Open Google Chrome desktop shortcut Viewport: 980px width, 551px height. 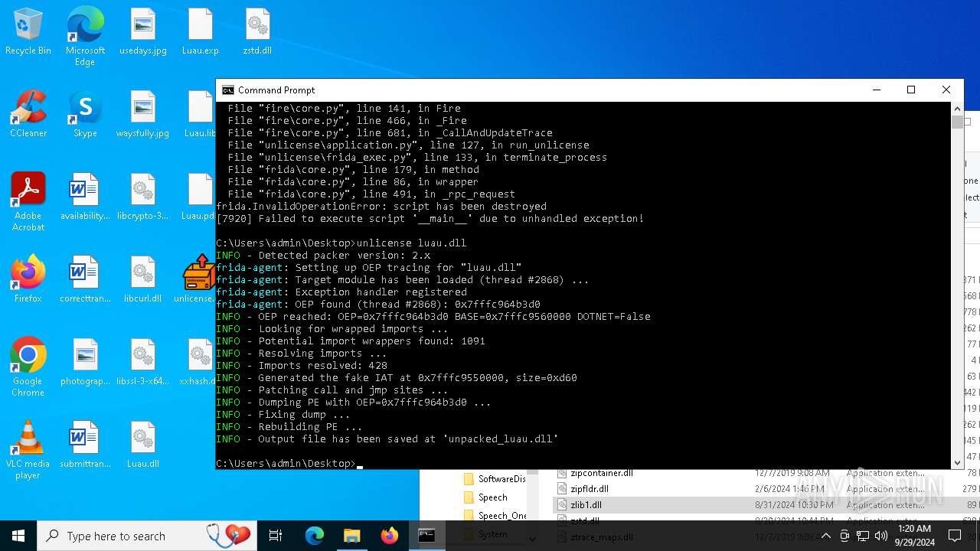click(x=28, y=367)
